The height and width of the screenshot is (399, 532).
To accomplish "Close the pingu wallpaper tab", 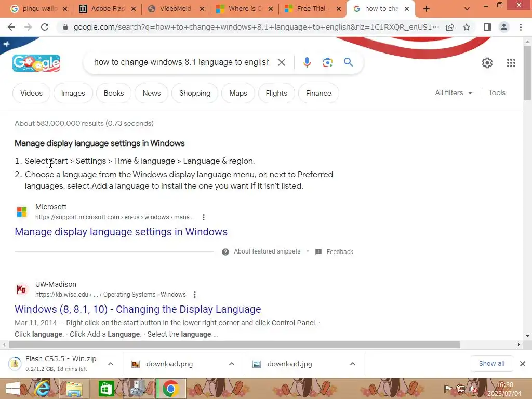I will coord(65,9).
